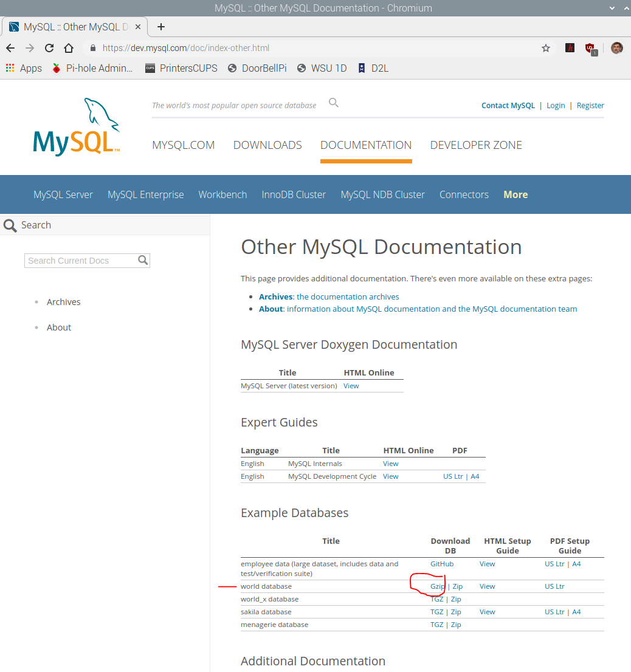
Task: Open GitHub link for employee data
Action: pyautogui.click(x=442, y=564)
